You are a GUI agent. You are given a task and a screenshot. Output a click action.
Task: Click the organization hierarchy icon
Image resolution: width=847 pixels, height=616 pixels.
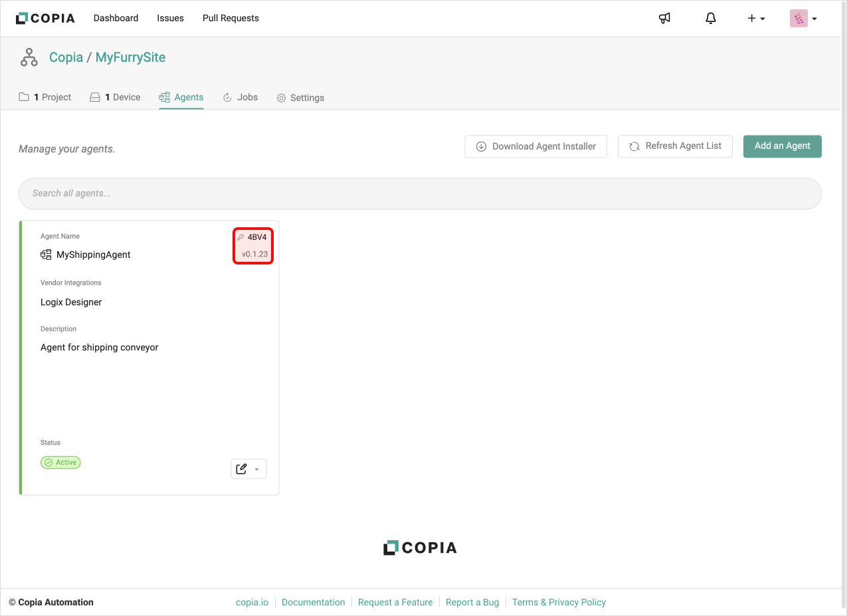(29, 58)
